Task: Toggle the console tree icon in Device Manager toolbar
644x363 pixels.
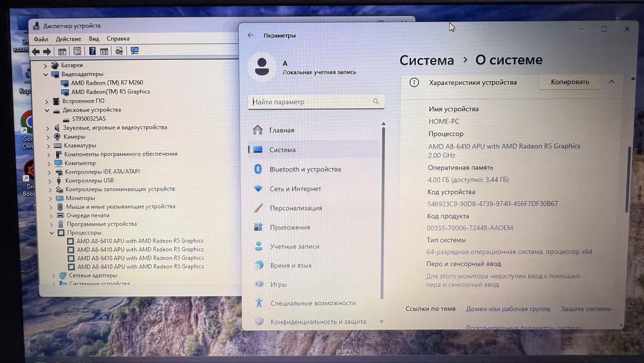Action: point(62,52)
